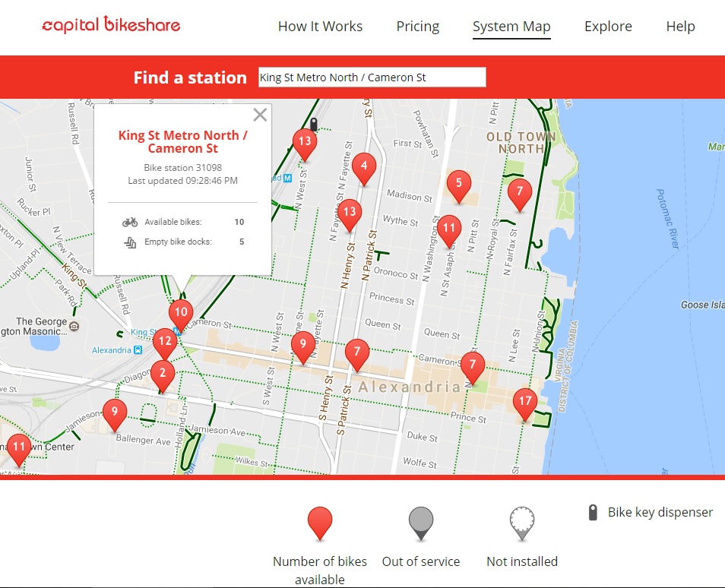
Task: Open the Explore menu item
Action: (x=607, y=27)
